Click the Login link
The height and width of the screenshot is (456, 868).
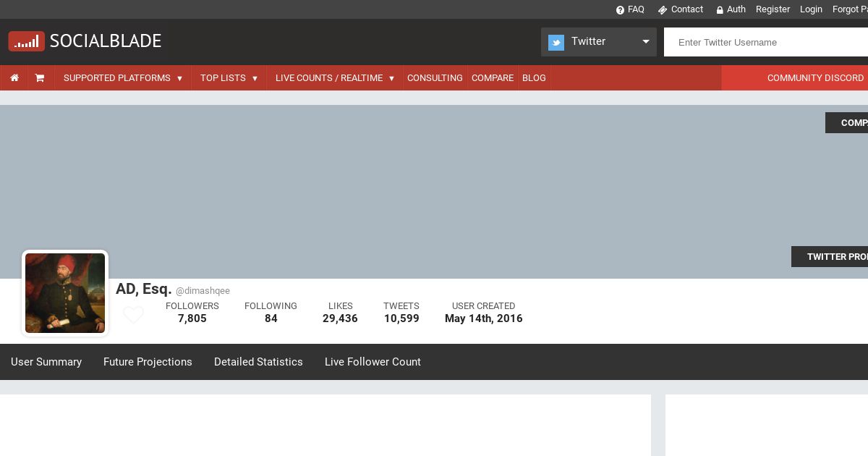click(x=811, y=9)
